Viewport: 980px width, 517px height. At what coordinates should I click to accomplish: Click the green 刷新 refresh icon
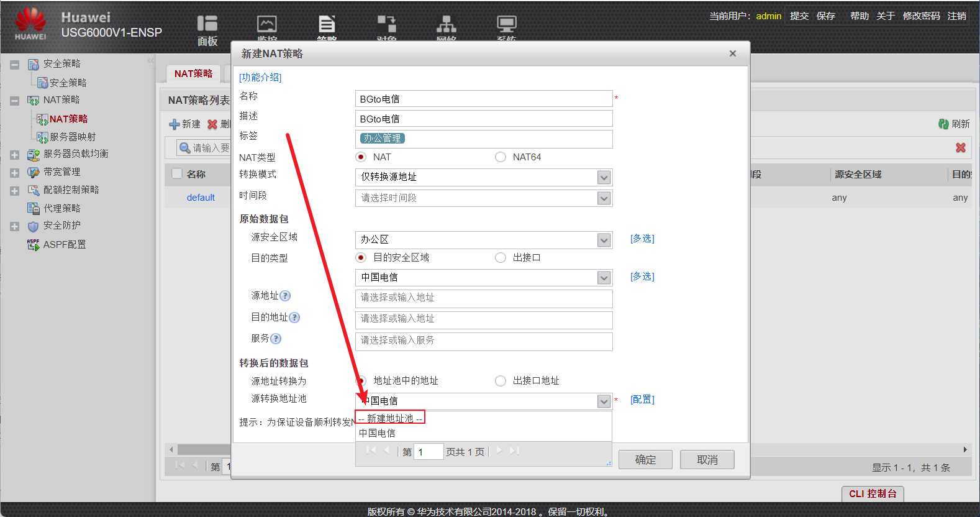point(943,124)
